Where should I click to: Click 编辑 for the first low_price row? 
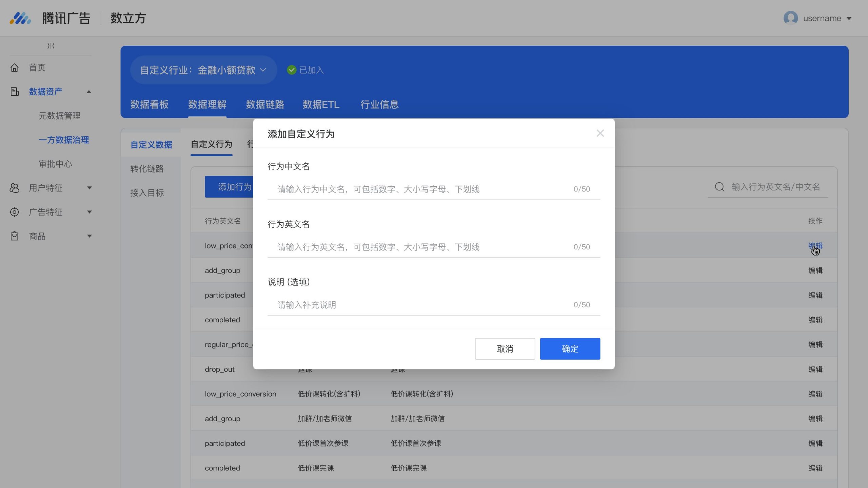[815, 246]
